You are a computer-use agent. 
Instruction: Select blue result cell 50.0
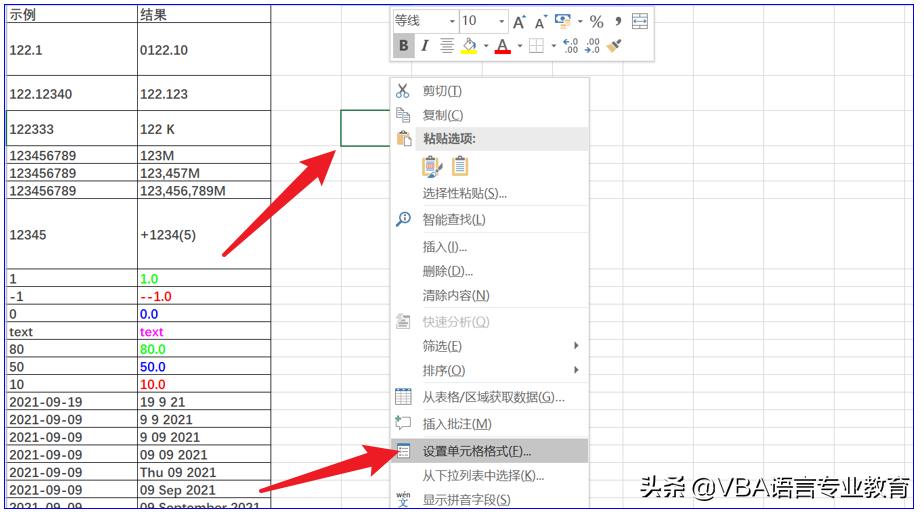click(204, 367)
